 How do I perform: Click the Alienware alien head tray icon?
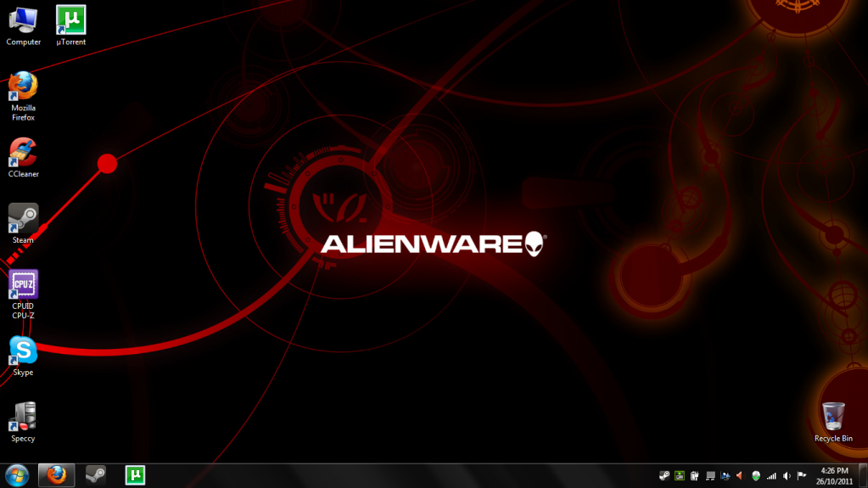coord(756,476)
